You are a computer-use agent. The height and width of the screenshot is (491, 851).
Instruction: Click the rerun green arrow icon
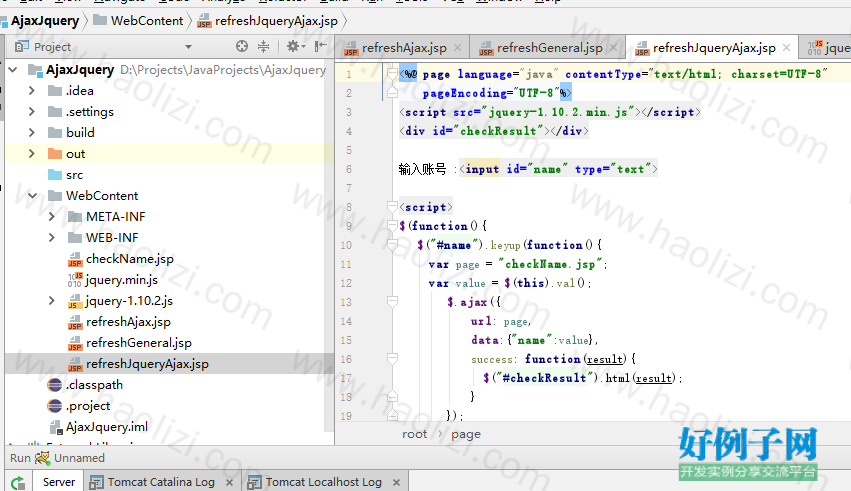(18, 482)
